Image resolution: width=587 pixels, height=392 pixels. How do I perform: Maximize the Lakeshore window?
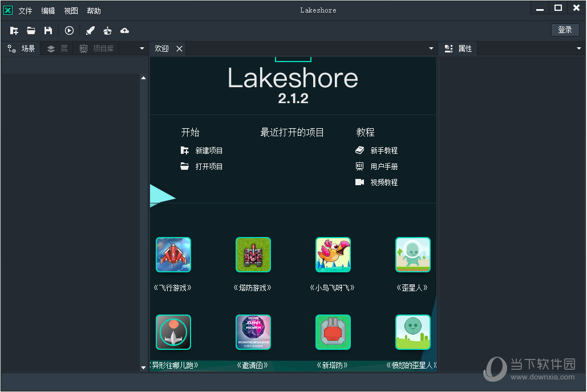tap(558, 8)
